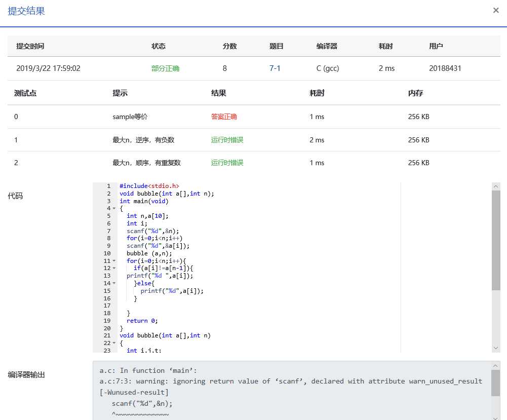507x420 pixels.
Task: Collapse code fold at line 22
Action: (x=114, y=342)
